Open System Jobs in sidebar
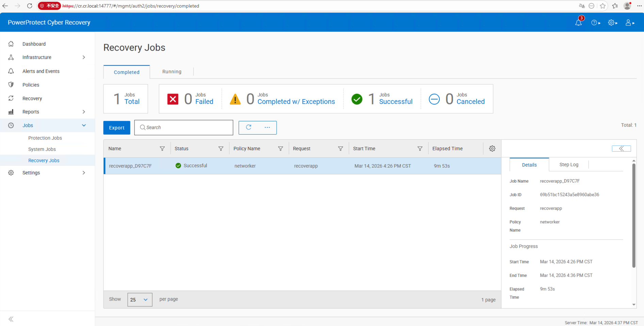644x326 pixels. (42, 149)
